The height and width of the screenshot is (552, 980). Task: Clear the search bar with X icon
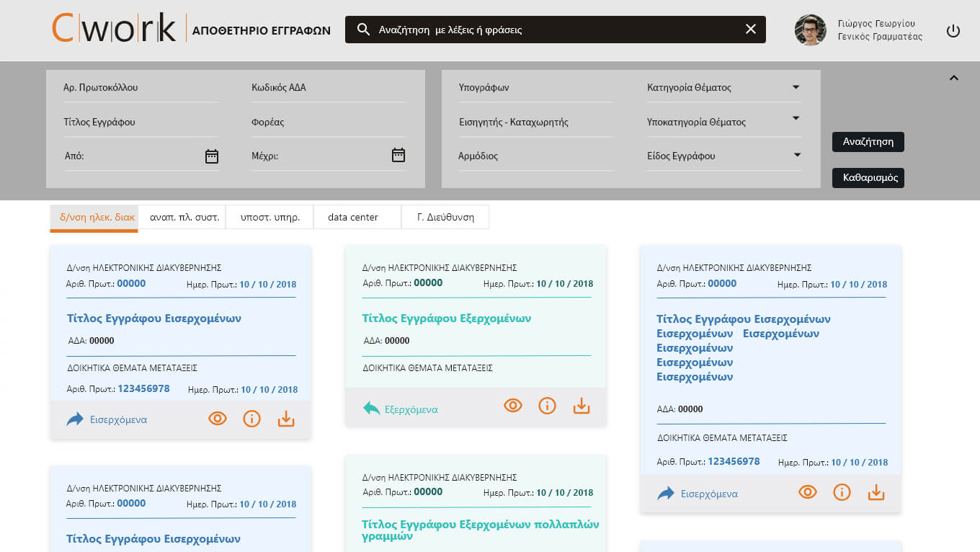750,29
